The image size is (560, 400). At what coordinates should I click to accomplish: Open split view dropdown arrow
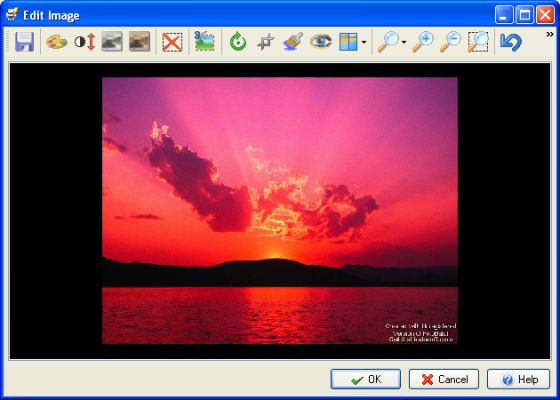tap(364, 42)
